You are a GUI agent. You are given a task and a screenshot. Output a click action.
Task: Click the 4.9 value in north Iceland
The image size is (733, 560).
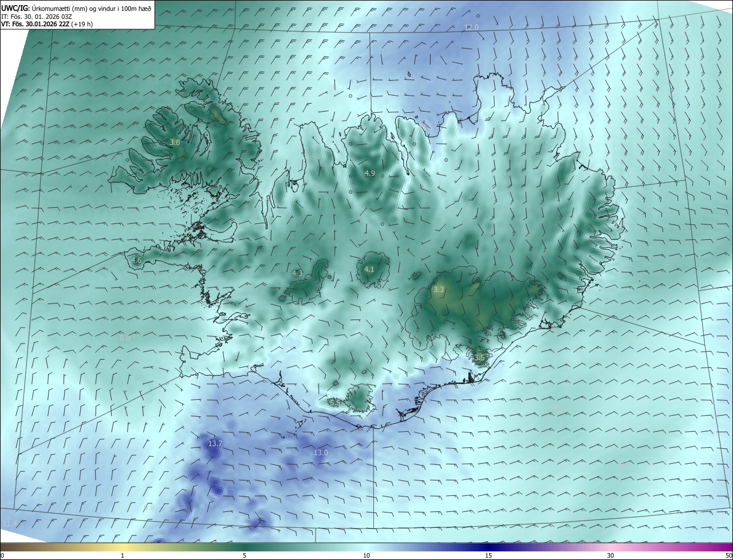coord(369,173)
